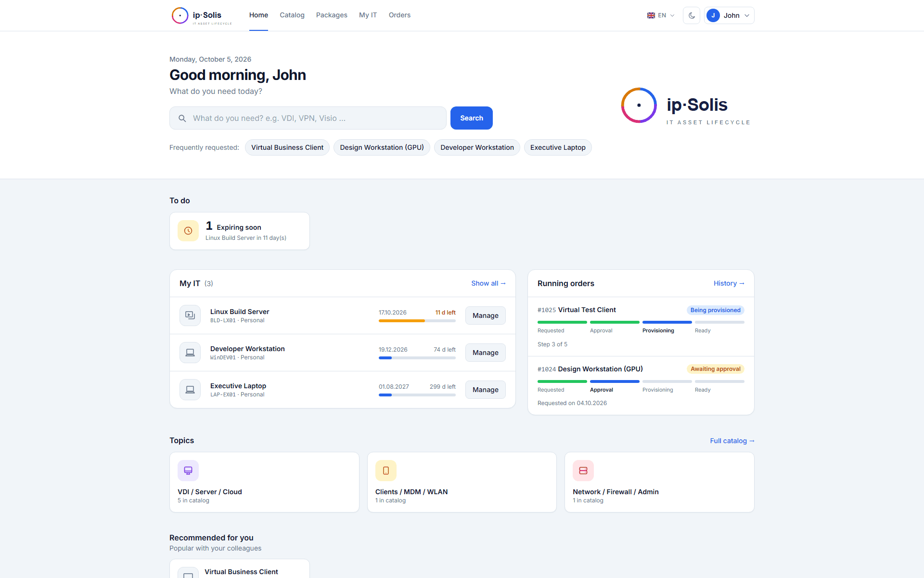Select the Executive Laptop chip

point(558,147)
